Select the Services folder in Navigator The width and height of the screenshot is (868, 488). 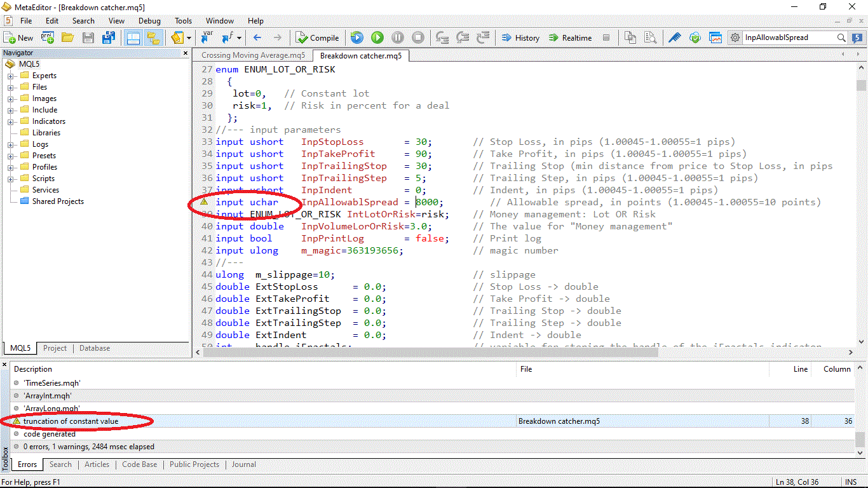[46, 190]
